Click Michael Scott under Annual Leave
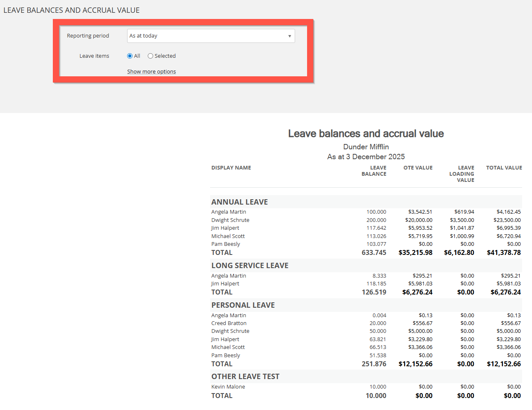This screenshot has width=532, height=410. pyautogui.click(x=228, y=236)
